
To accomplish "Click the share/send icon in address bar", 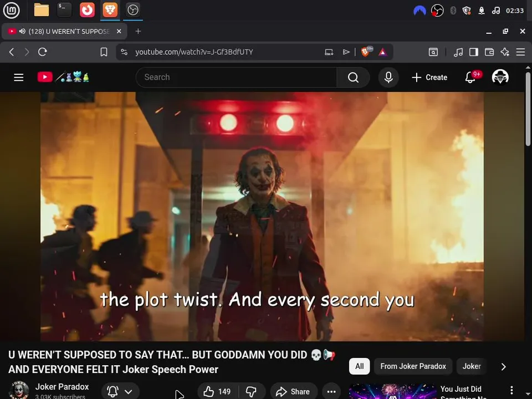I will coord(346,52).
